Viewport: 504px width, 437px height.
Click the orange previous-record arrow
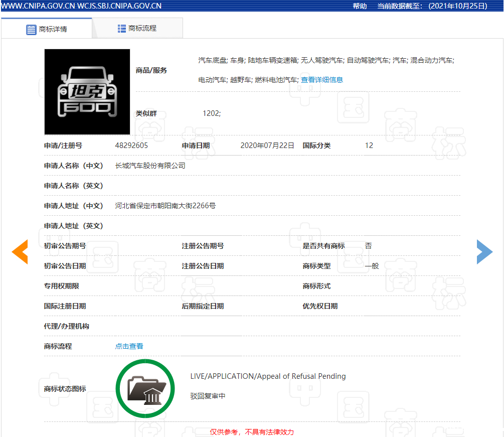pos(20,252)
